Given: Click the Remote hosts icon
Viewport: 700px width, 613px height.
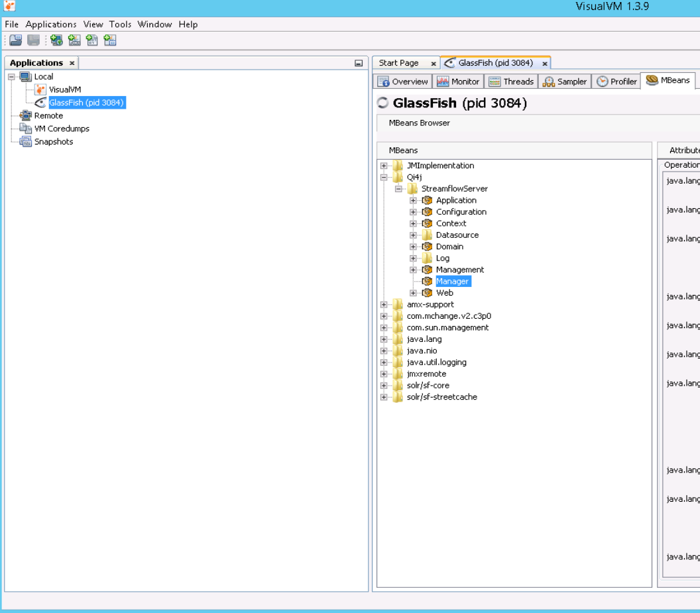Looking at the screenshot, I should 25,115.
